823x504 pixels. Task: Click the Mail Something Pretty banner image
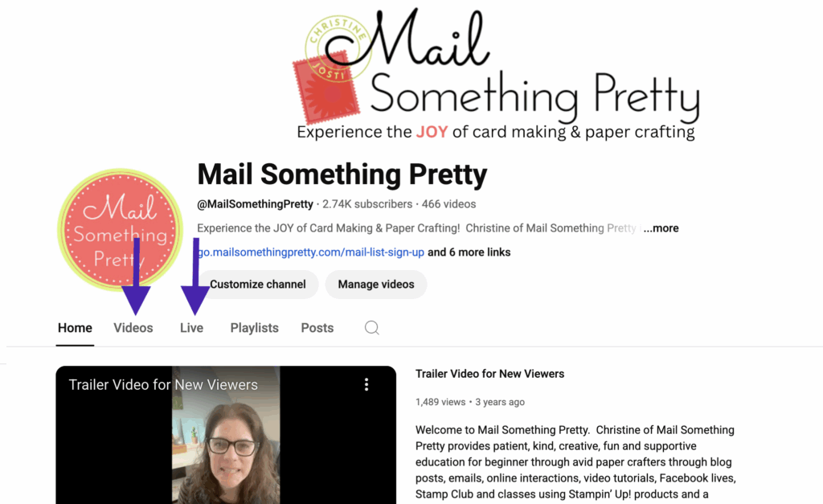[496, 73]
